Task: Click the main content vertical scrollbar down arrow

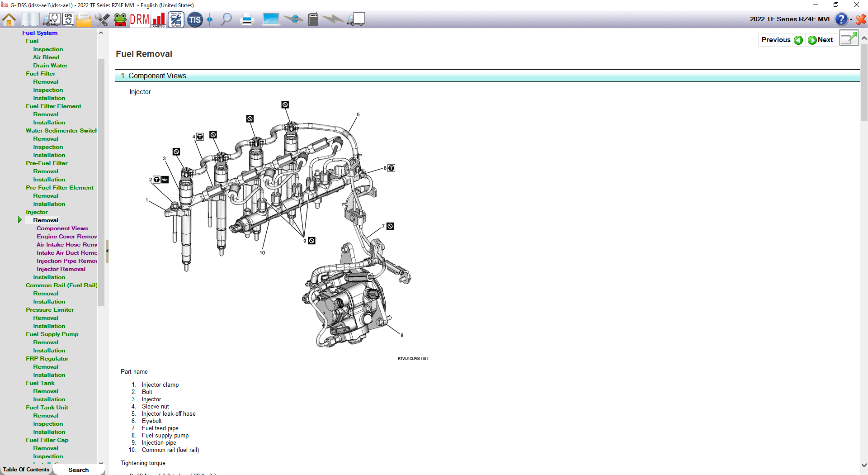Action: click(864, 465)
